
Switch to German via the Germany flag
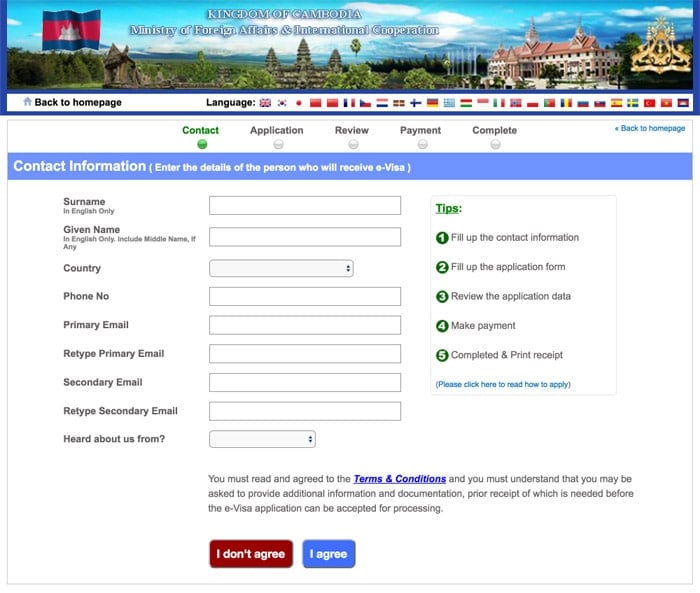[433, 103]
